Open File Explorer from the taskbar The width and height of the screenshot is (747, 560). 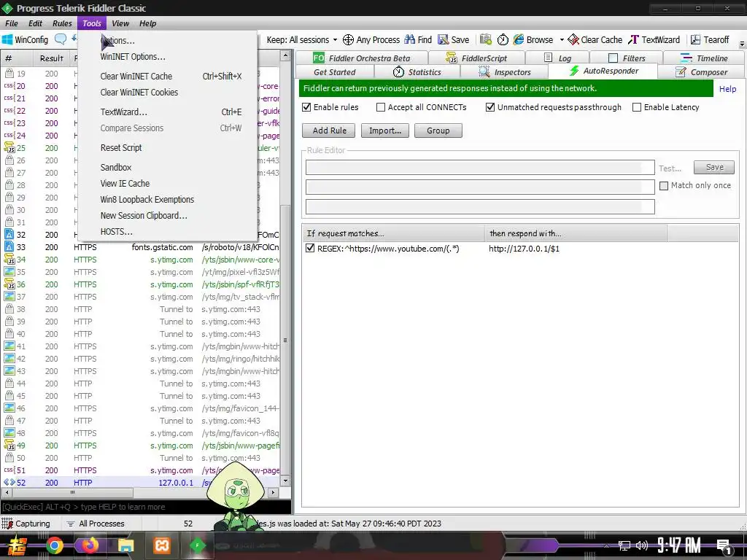tap(126, 545)
